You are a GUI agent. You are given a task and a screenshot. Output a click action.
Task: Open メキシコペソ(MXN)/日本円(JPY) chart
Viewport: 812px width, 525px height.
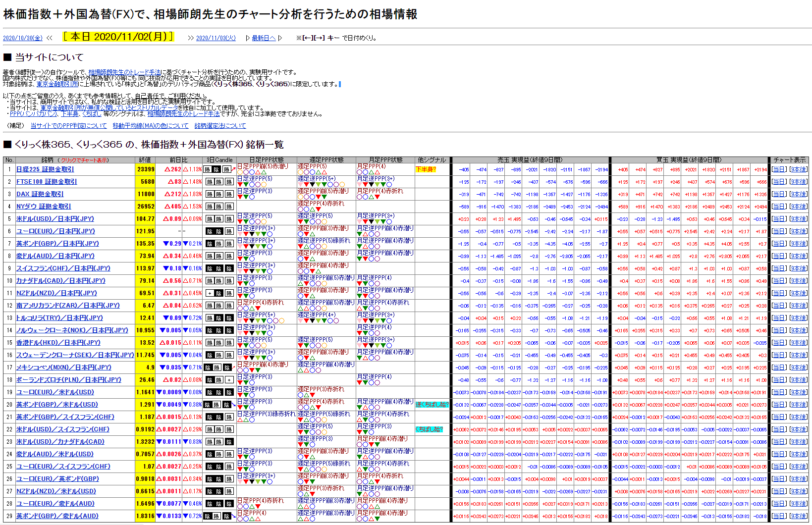pos(64,367)
